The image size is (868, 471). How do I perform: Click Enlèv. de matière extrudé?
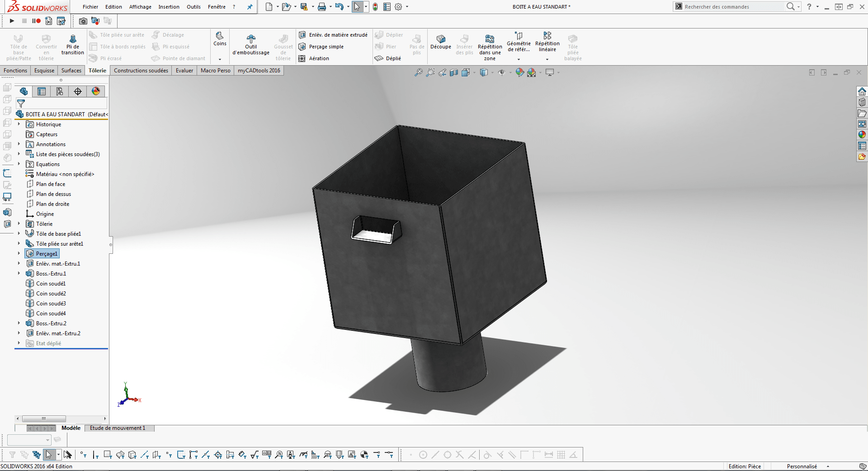[333, 35]
